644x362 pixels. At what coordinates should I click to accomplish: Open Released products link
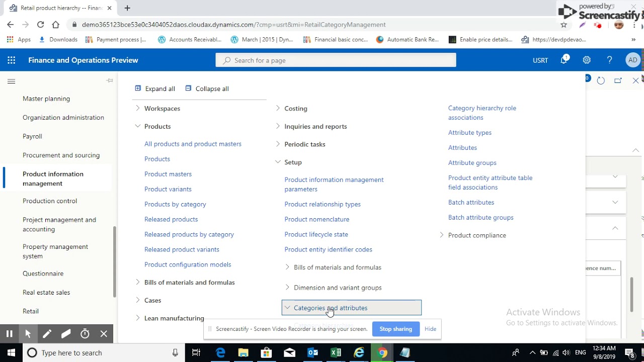(x=171, y=219)
